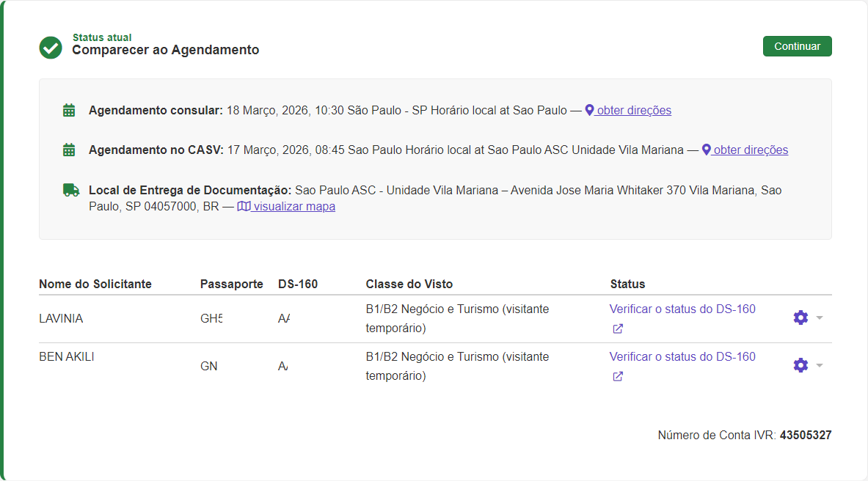This screenshot has height=481, width=868.
Task: Select the IVR account number 43505327
Action: 805,436
